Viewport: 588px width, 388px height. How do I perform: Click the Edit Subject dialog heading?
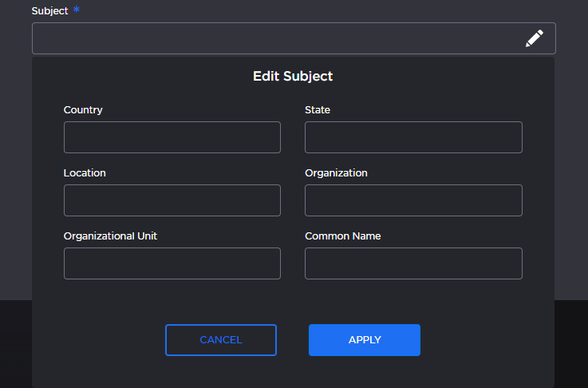[x=293, y=77]
